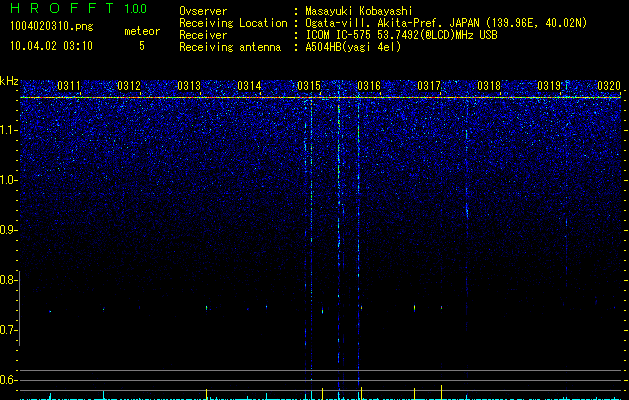Click the 1.1 frequency axis label
The height and width of the screenshot is (400, 629).
[x=8, y=130]
